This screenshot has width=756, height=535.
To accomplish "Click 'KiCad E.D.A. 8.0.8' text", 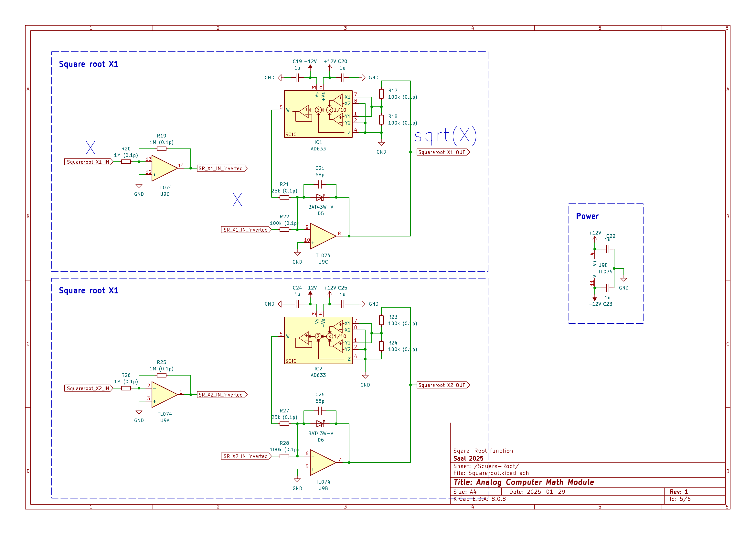I will click(x=479, y=499).
